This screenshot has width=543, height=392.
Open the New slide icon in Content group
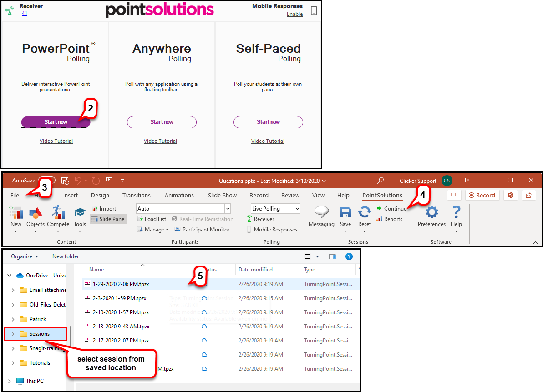pyautogui.click(x=16, y=213)
